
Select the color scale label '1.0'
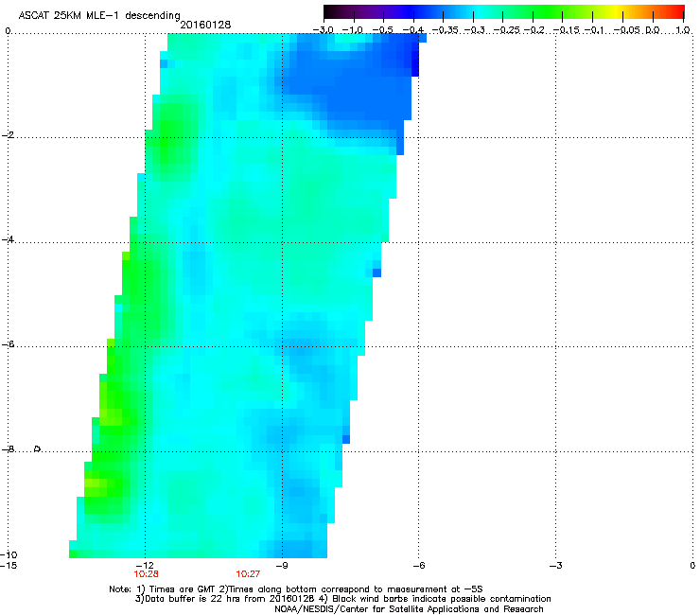pyautogui.click(x=683, y=30)
